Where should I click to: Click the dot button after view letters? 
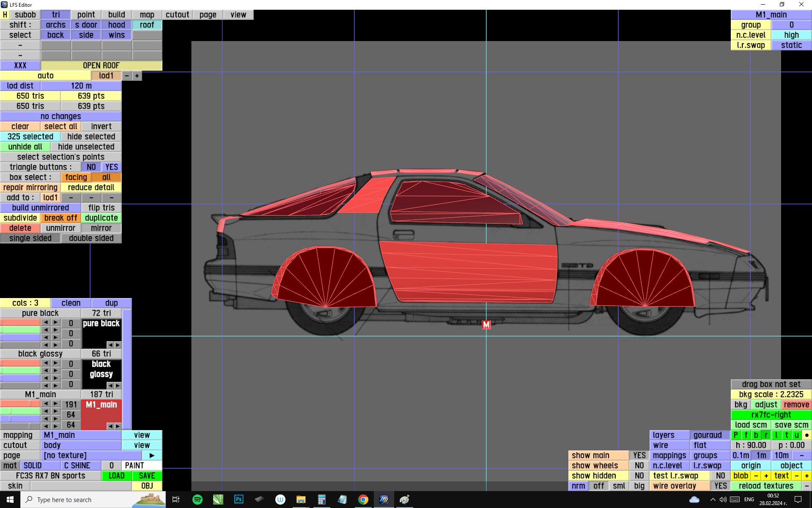coord(807,435)
